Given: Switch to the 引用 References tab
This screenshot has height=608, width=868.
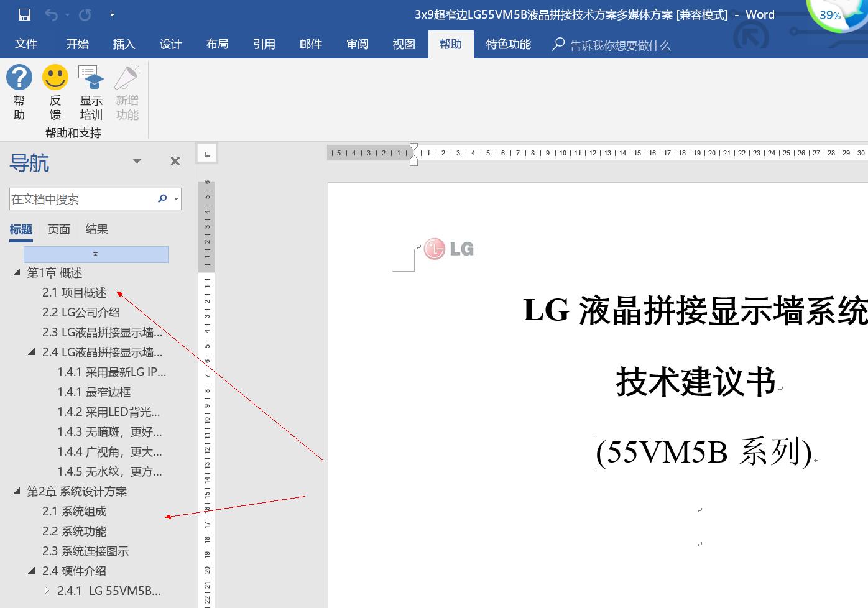Looking at the screenshot, I should pos(264,44).
